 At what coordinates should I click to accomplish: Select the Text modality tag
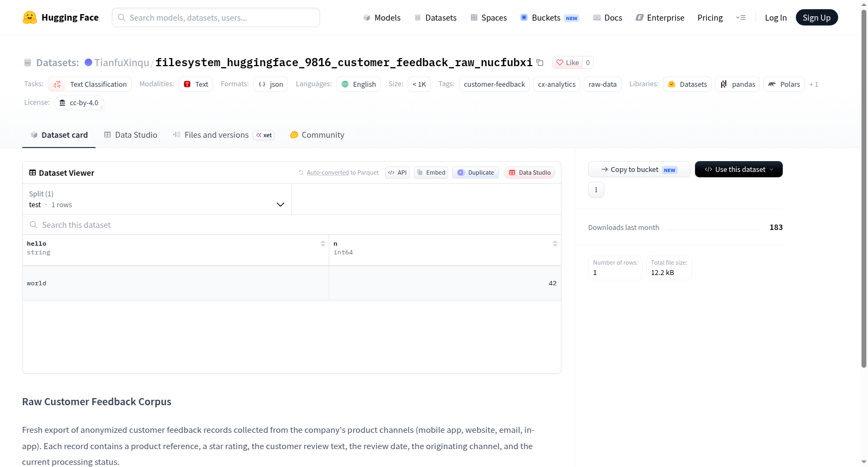pos(196,84)
